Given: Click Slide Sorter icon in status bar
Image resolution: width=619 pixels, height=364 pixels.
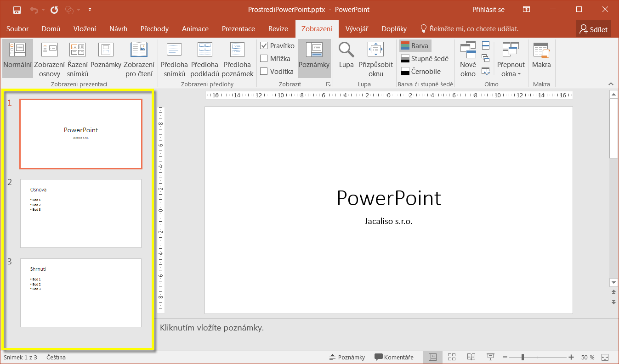Looking at the screenshot, I should [452, 357].
